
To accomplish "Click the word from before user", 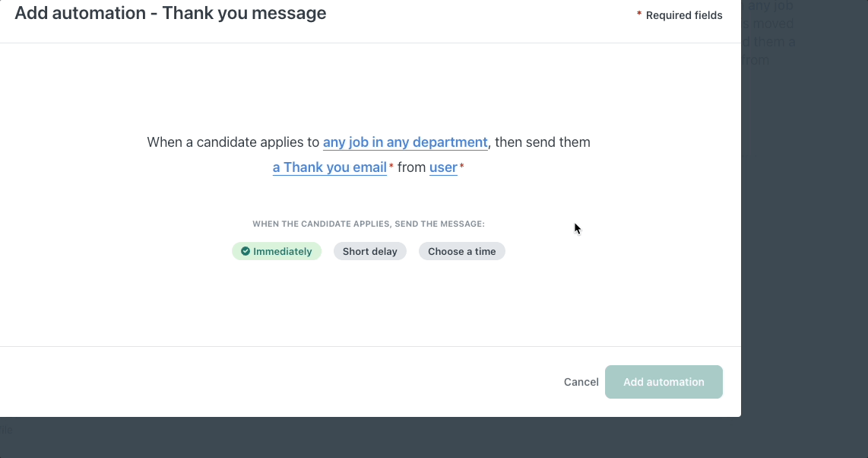I will pyautogui.click(x=411, y=167).
